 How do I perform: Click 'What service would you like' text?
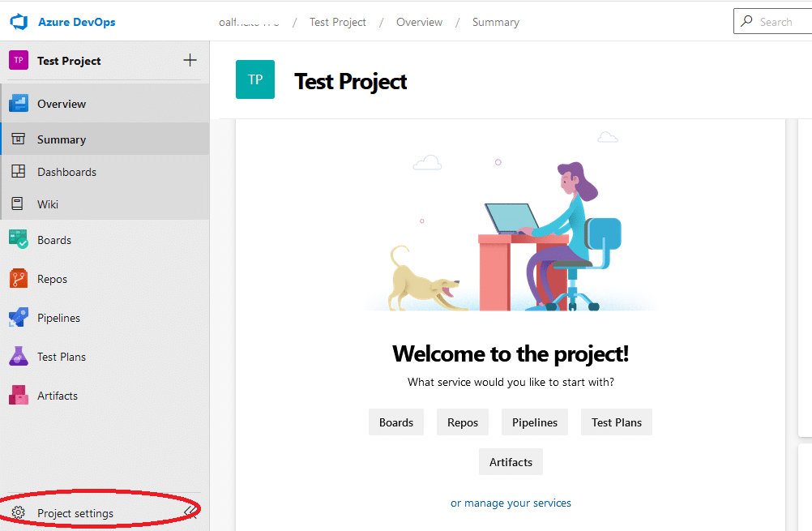[511, 382]
